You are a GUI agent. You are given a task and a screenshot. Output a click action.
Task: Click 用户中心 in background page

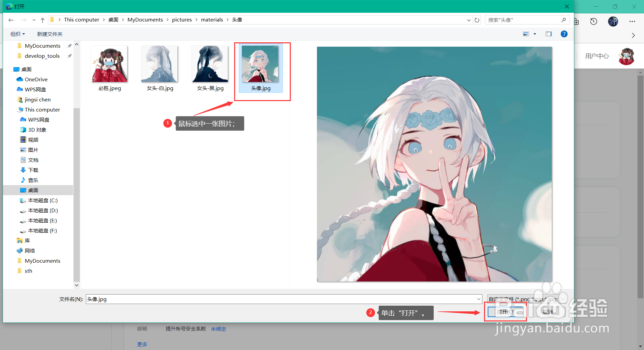pyautogui.click(x=597, y=56)
